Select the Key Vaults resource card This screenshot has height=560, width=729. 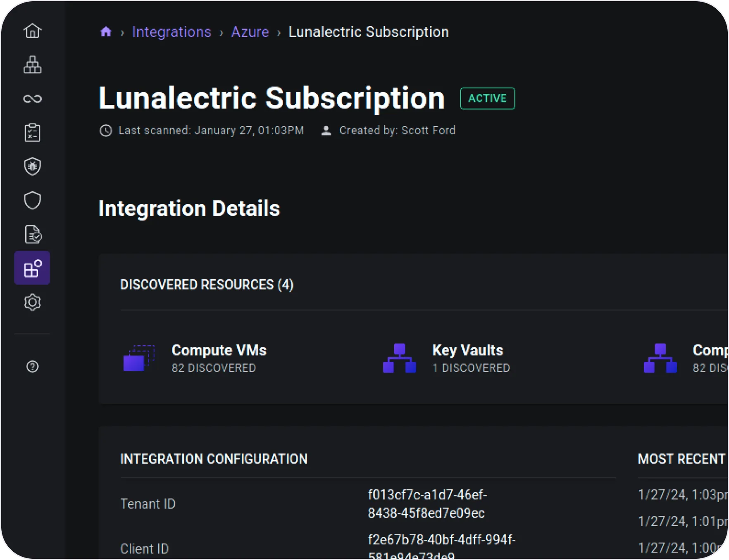click(467, 358)
